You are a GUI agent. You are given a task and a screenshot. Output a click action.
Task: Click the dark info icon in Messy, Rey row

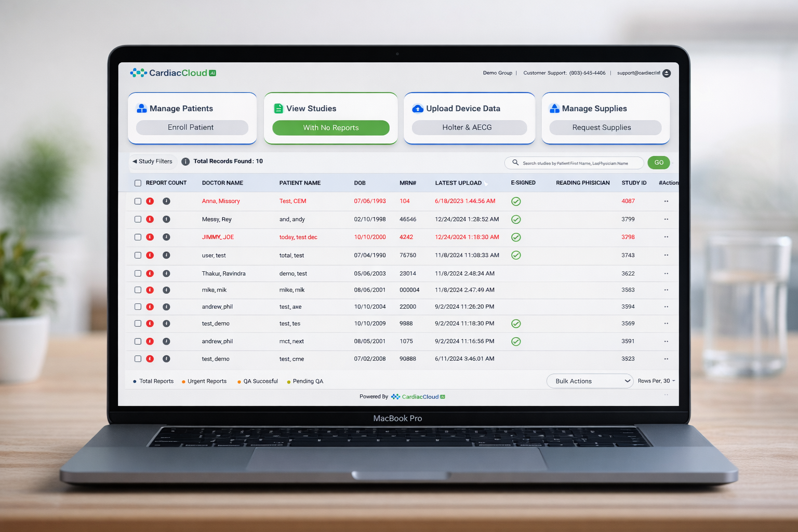click(166, 219)
